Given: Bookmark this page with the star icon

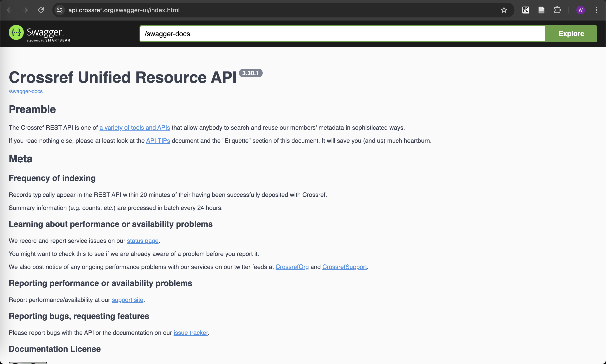Looking at the screenshot, I should pos(504,10).
